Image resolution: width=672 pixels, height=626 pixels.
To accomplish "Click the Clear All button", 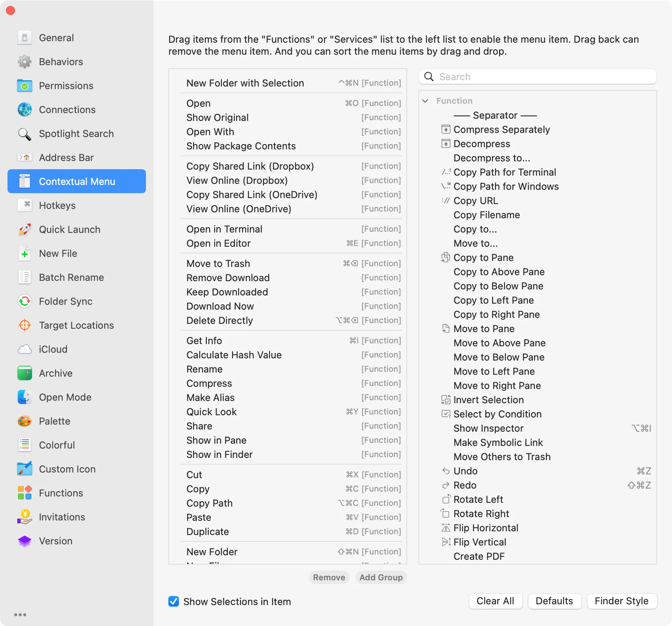I will point(495,601).
